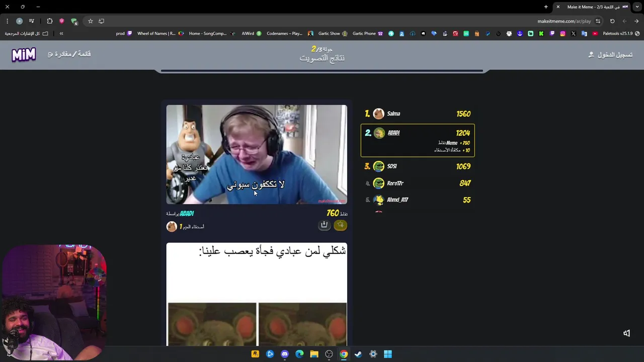Select Salma's leaderboard row
The height and width of the screenshot is (362, 644).
(x=418, y=114)
